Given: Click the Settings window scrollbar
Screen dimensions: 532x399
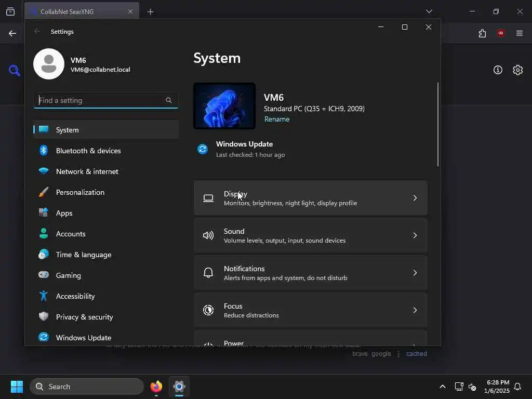Looking at the screenshot, I should (x=437, y=124).
